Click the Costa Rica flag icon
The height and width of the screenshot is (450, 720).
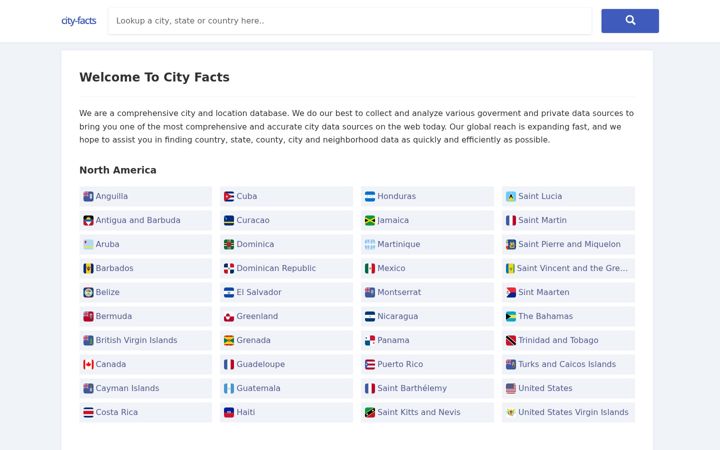[x=88, y=412]
